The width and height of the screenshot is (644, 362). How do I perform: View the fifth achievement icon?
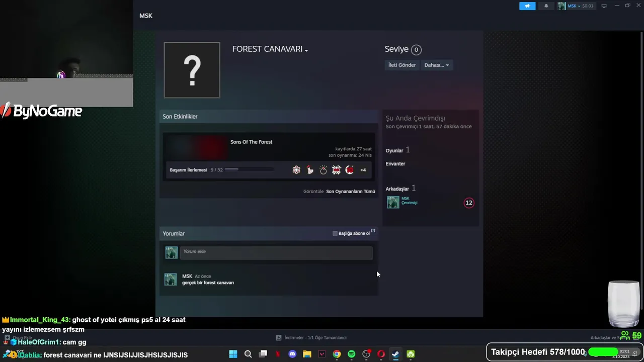(x=350, y=170)
